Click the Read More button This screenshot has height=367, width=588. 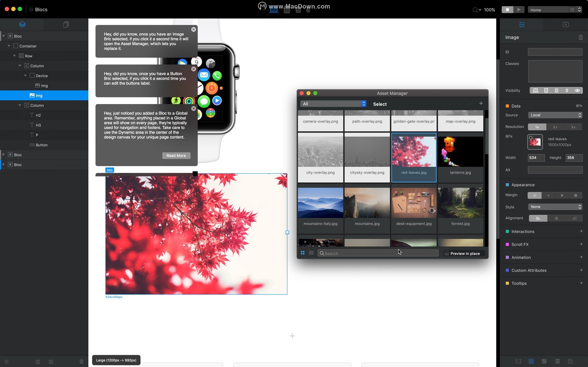point(176,156)
